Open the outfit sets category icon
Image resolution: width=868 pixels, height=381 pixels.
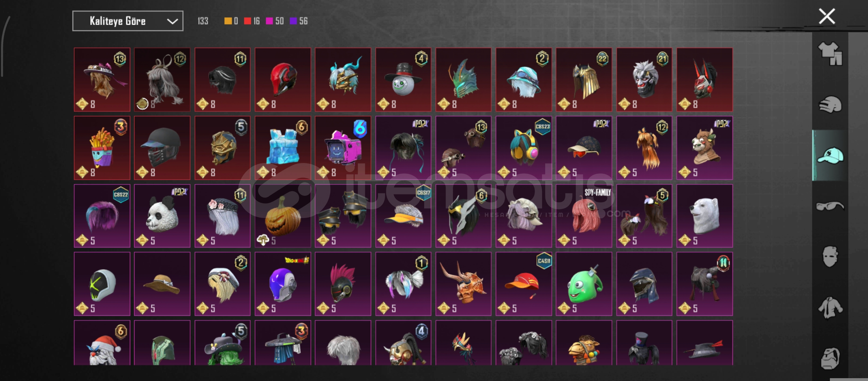click(x=830, y=54)
